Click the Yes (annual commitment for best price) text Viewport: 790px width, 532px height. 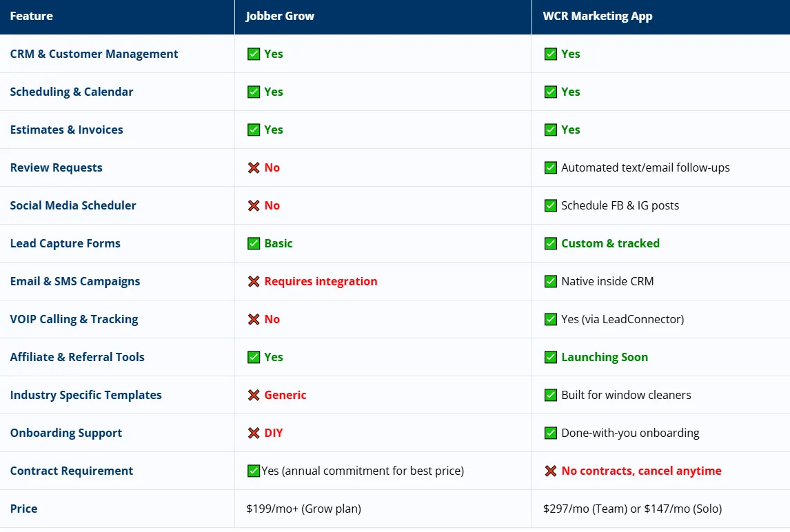(363, 471)
